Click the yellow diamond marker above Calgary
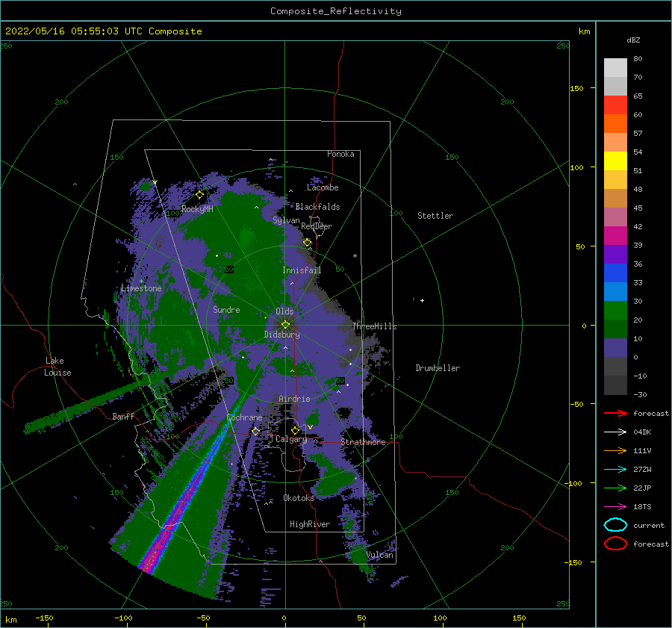672x628 pixels. (295, 430)
